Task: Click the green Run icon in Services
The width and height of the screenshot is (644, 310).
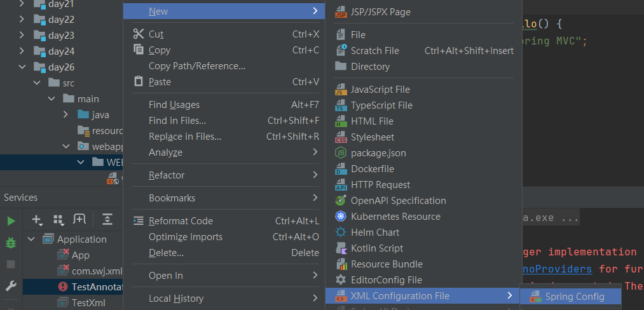Action: tap(11, 221)
